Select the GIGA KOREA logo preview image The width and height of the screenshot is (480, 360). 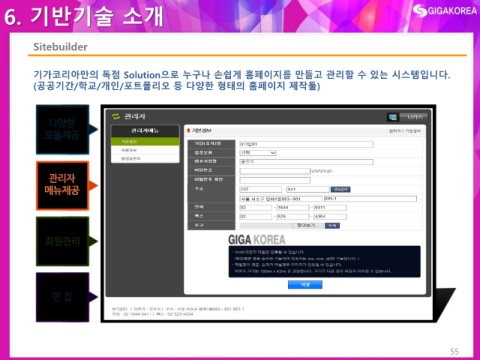[257, 239]
